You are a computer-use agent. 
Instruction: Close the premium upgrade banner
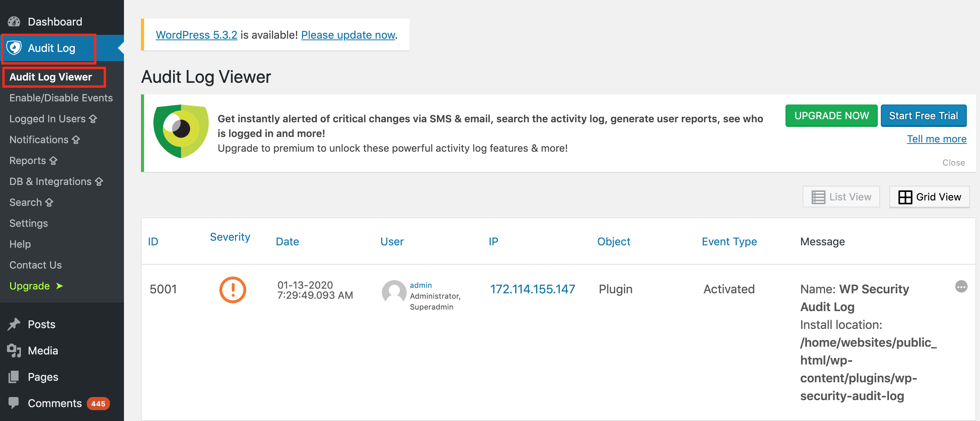(x=954, y=163)
